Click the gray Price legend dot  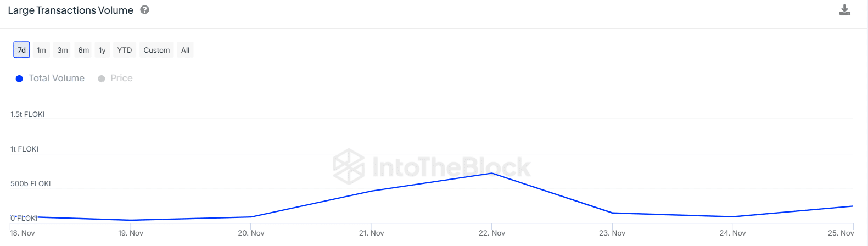click(102, 79)
